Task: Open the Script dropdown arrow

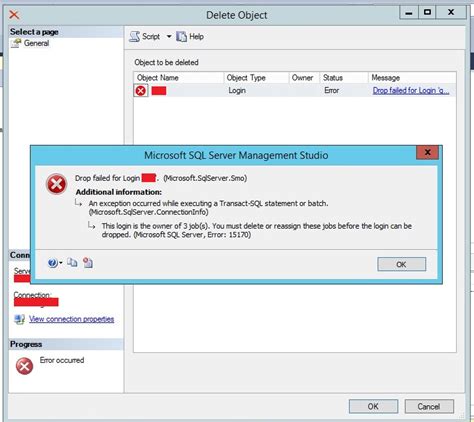Action: [169, 36]
